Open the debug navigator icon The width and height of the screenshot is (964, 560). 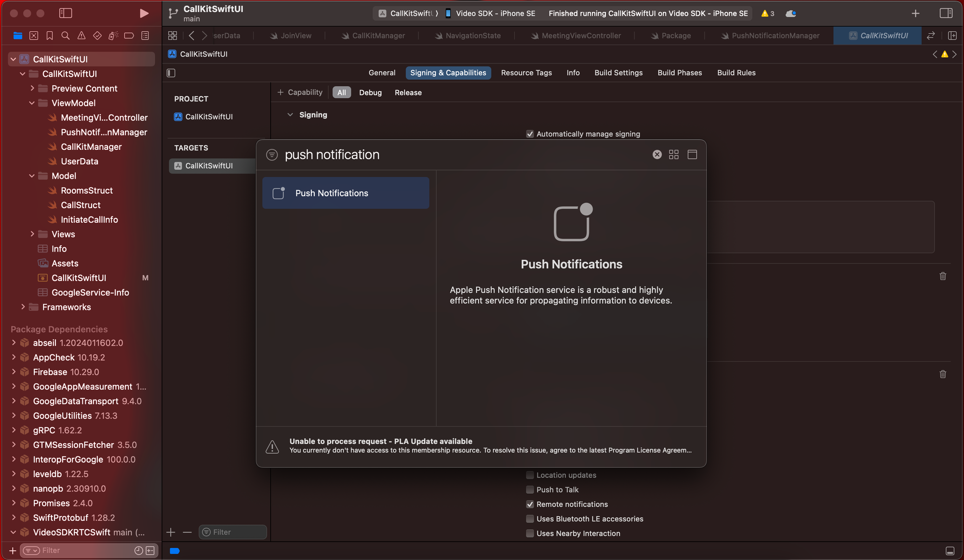(x=113, y=36)
